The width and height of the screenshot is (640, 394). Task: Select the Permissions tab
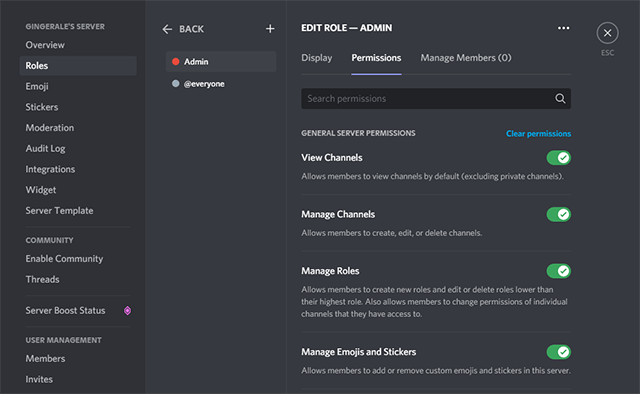tap(376, 58)
